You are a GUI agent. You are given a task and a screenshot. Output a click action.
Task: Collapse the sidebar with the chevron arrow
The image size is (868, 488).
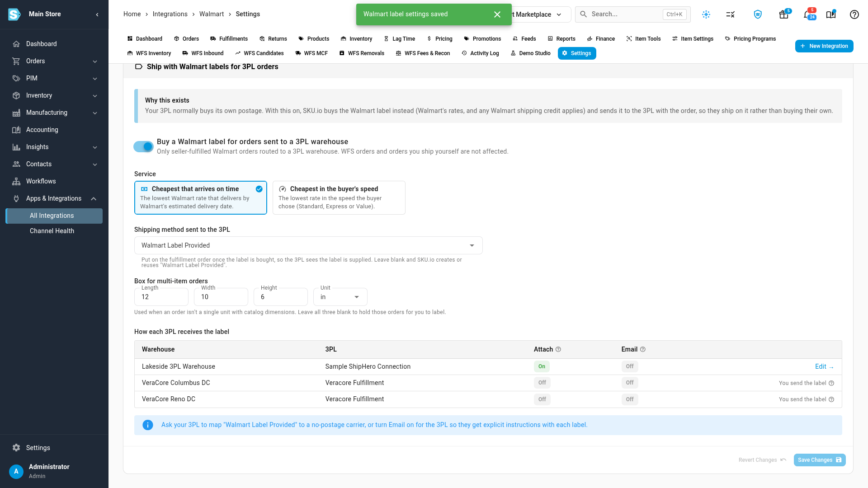(97, 14)
